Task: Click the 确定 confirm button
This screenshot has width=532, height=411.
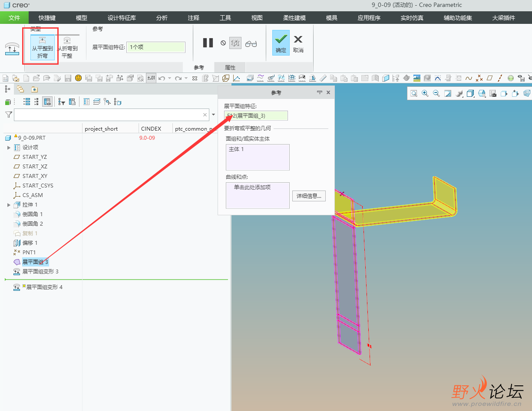Action: coord(281,43)
